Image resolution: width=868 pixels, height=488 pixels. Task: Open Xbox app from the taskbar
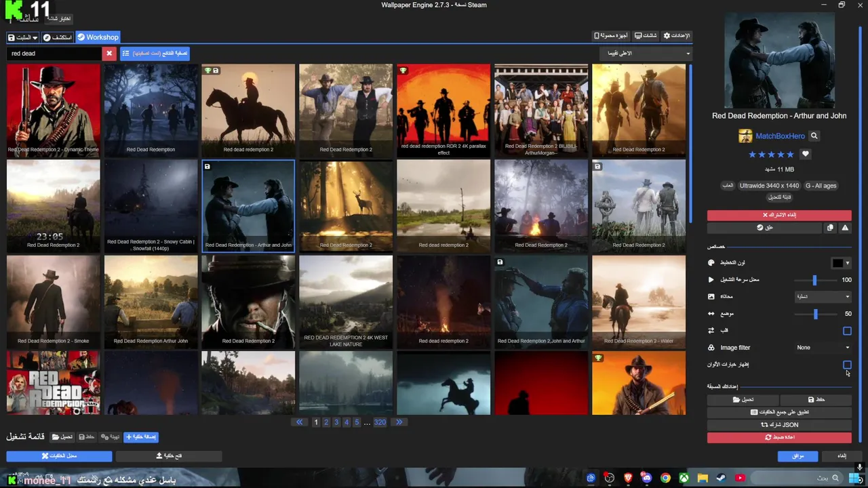tap(684, 478)
